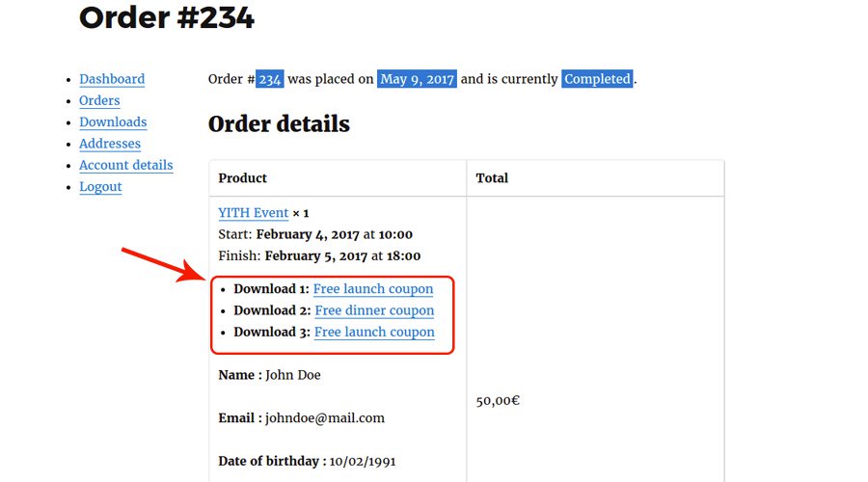
Task: Click the highlighted order number 234
Action: pos(270,79)
